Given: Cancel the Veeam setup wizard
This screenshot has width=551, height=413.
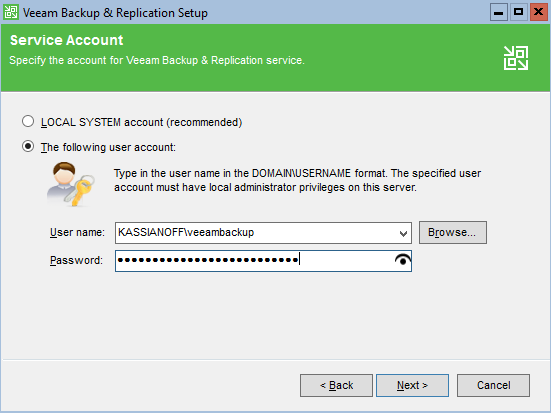Looking at the screenshot, I should tap(493, 385).
